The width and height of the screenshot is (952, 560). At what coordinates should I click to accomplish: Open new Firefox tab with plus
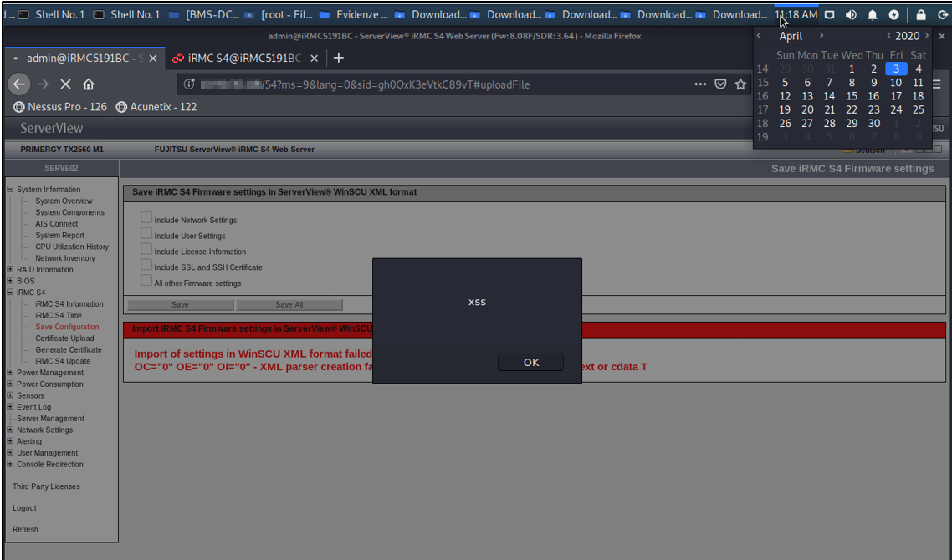tap(339, 58)
